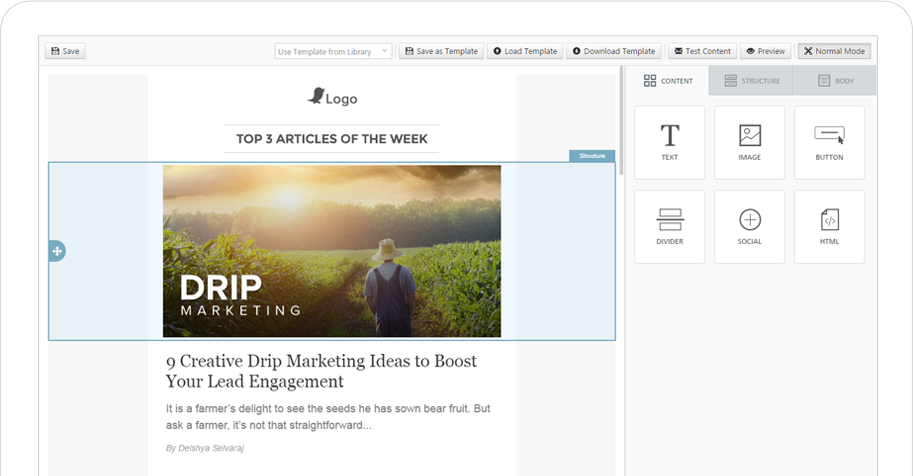Viewport: 913px width, 476px height.
Task: Click the move handle on the selected structure
Action: (x=57, y=251)
